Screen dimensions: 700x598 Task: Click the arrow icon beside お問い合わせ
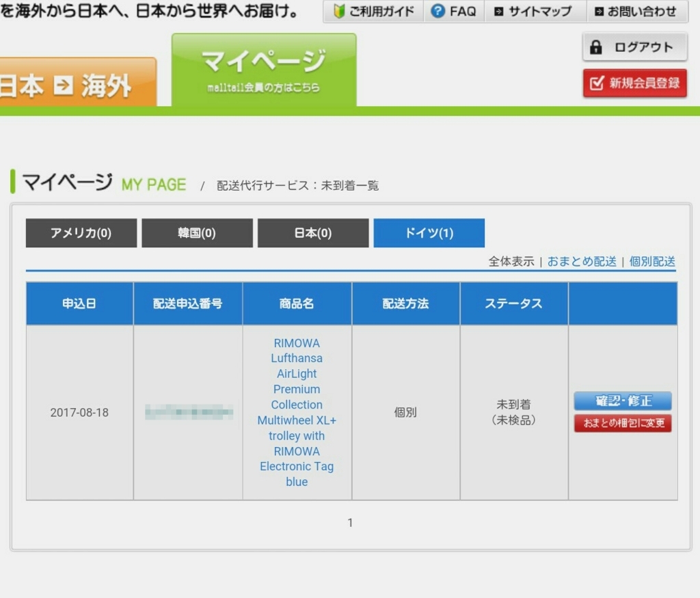[600, 12]
